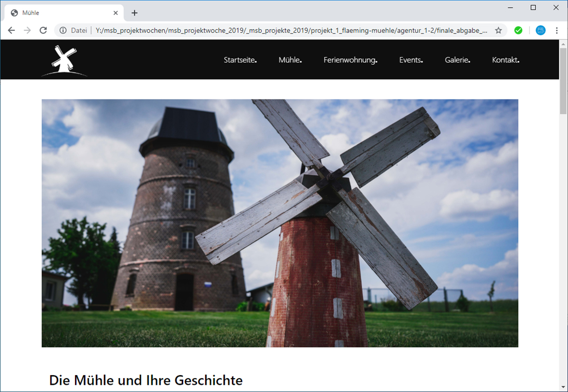
Task: Go to Startseite in navigation
Action: 240,60
